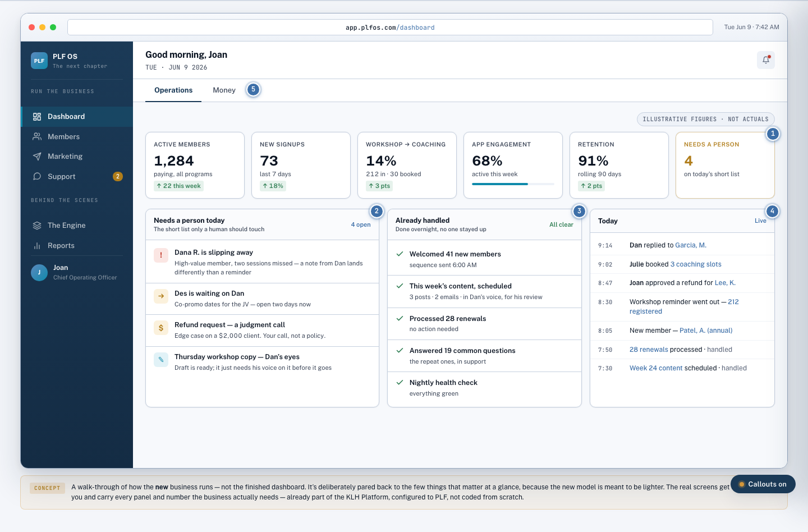The image size is (808, 532).
Task: Open Thursday workshop copy item
Action: pos(263,363)
